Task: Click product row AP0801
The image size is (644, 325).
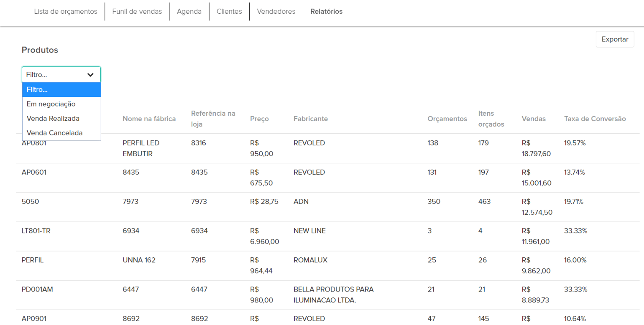Action: [34, 143]
